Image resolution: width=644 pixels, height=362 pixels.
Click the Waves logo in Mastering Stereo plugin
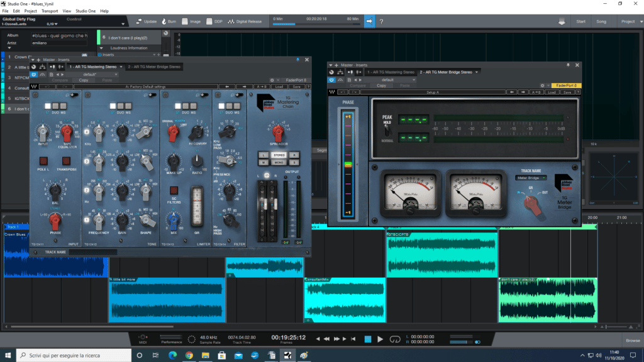(x=34, y=87)
